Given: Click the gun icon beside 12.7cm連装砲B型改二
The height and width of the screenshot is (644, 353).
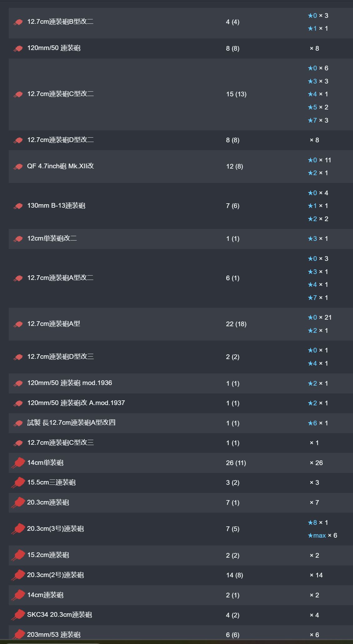Looking at the screenshot, I should [18, 22].
